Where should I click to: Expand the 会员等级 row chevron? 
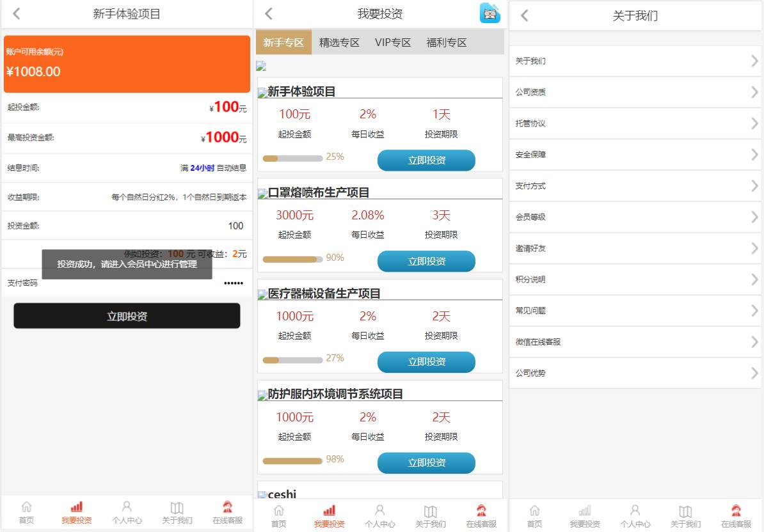click(754, 217)
